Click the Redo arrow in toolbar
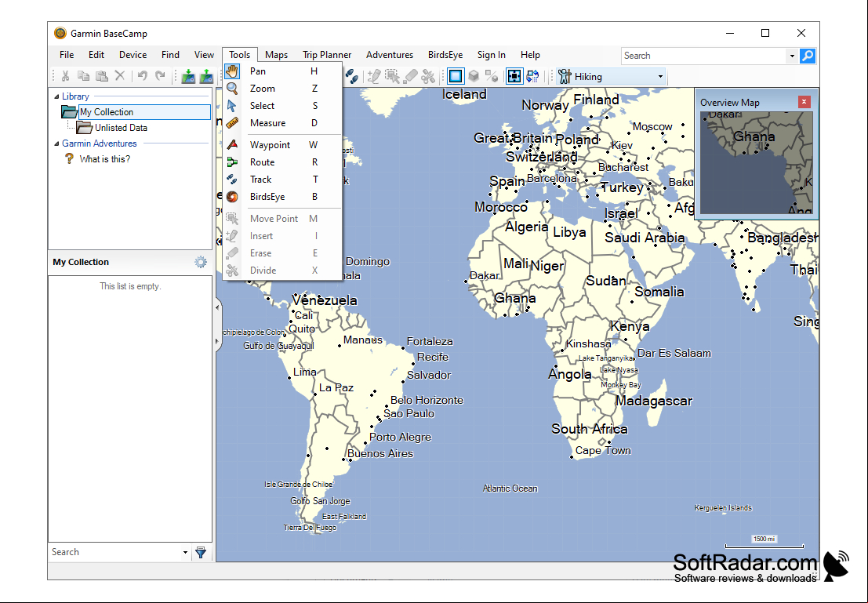 pyautogui.click(x=161, y=76)
